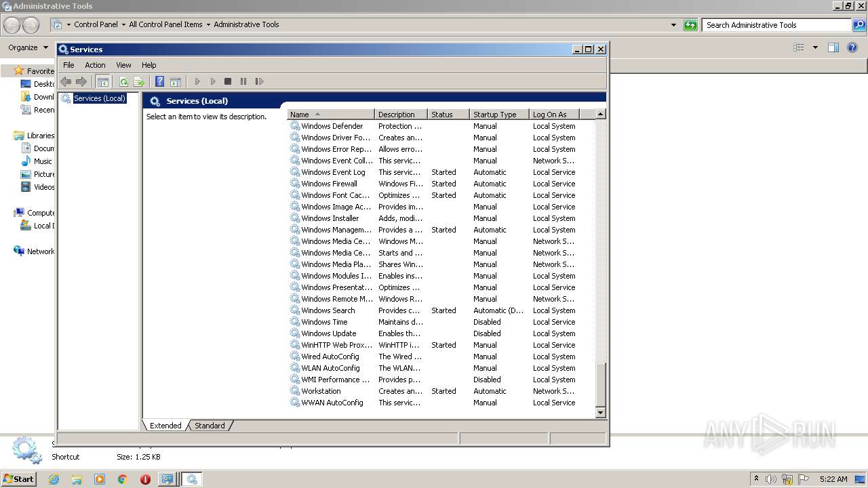This screenshot has width=868, height=488.
Task: Select the Windows Firewall service
Action: 441,184
